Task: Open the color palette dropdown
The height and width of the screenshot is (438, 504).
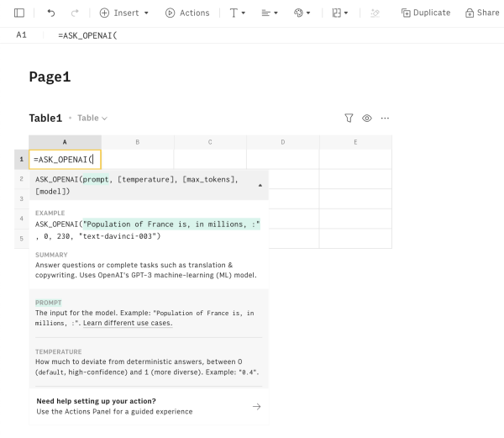Action: click(302, 13)
